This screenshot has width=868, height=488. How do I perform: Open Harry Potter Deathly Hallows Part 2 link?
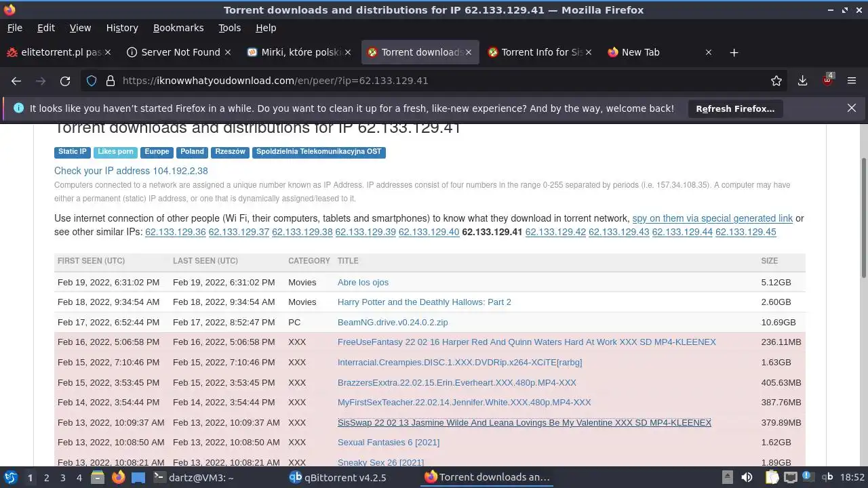(425, 302)
